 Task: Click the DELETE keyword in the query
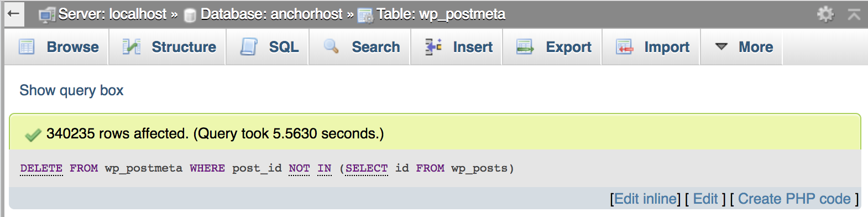coord(41,168)
